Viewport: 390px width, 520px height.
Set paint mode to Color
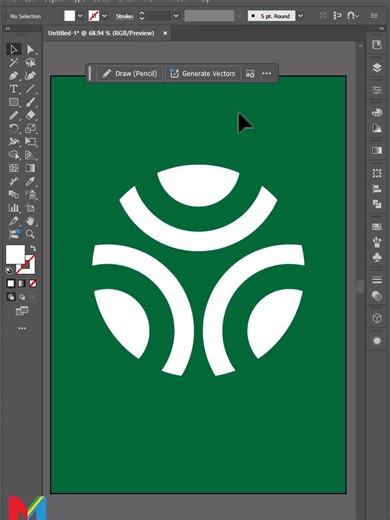coord(11,283)
